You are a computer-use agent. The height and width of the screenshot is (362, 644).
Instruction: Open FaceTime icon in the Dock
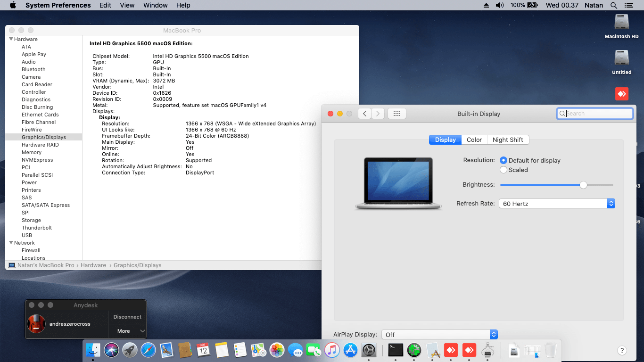pyautogui.click(x=314, y=350)
